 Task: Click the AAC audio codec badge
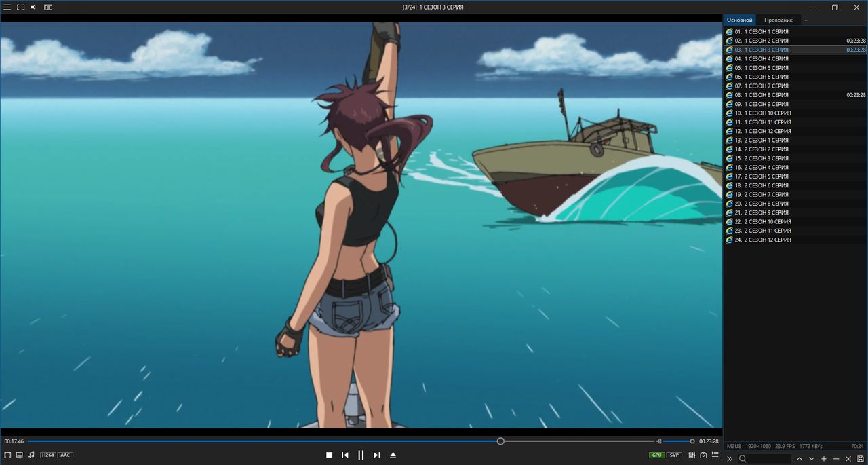pyautogui.click(x=65, y=455)
